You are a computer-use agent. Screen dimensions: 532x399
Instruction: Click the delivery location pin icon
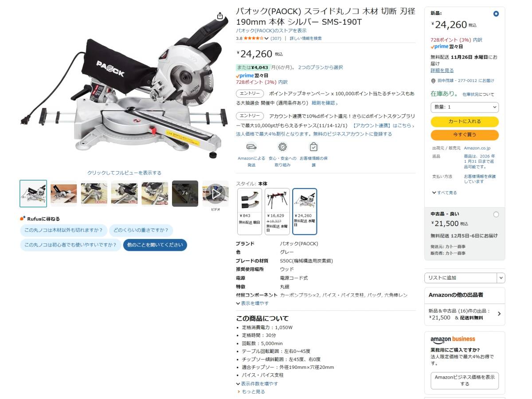click(x=433, y=81)
